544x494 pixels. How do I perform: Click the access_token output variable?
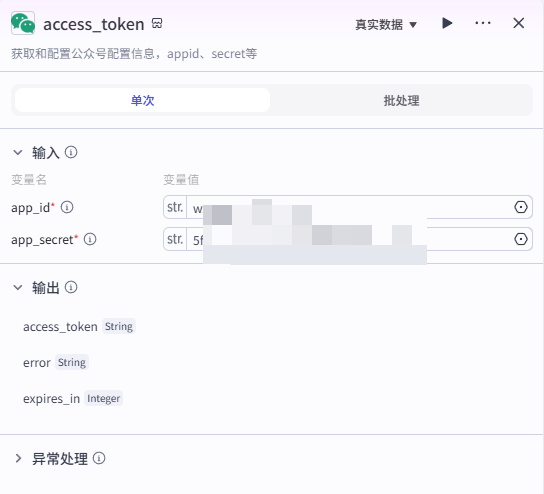tap(60, 327)
